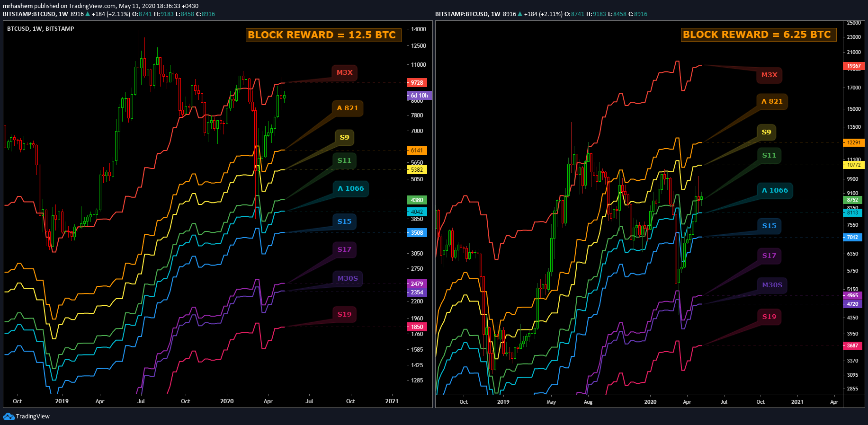Select the yellow 5382 price tag

[417, 170]
